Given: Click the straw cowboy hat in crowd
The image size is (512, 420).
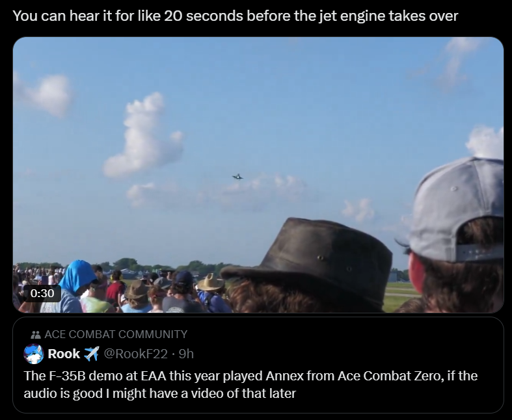Looking at the screenshot, I should pos(211,283).
